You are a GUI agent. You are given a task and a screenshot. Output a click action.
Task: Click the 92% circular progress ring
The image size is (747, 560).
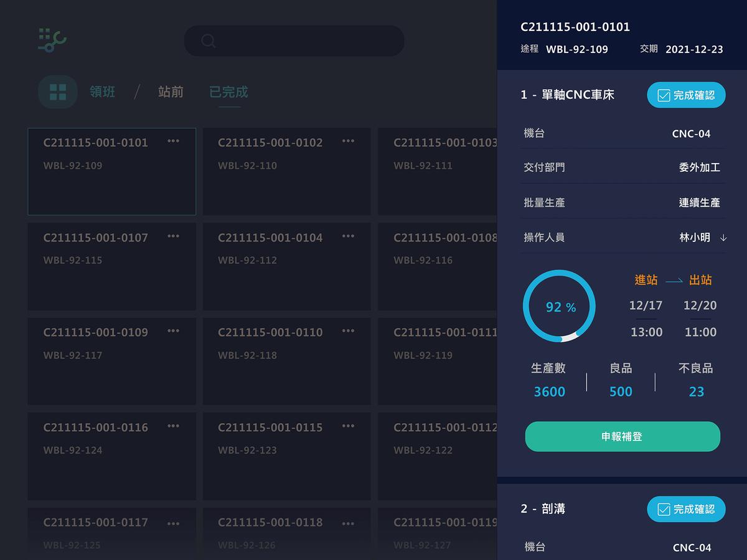coord(559,306)
